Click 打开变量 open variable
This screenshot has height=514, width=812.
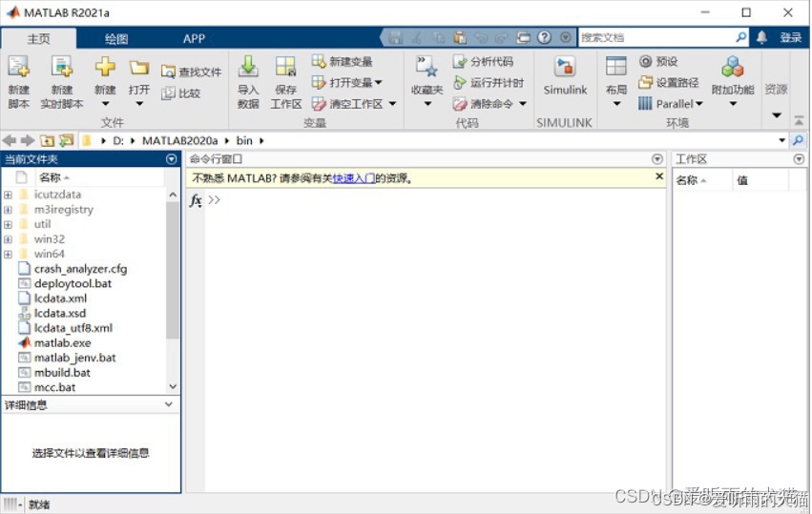tap(347, 82)
